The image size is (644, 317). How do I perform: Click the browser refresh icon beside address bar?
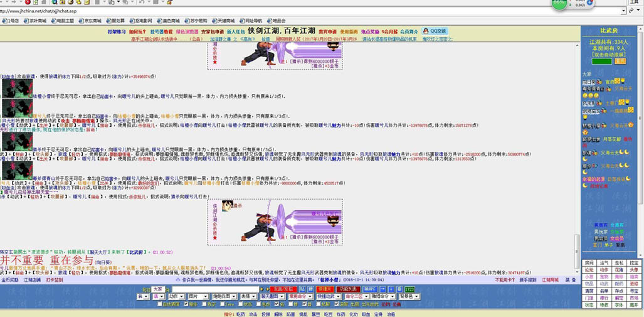(631, 11)
